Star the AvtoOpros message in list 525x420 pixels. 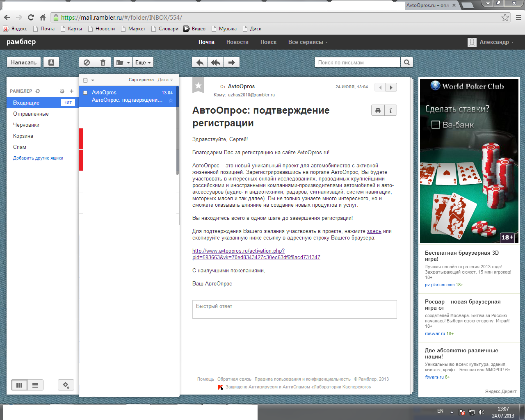coord(171,100)
